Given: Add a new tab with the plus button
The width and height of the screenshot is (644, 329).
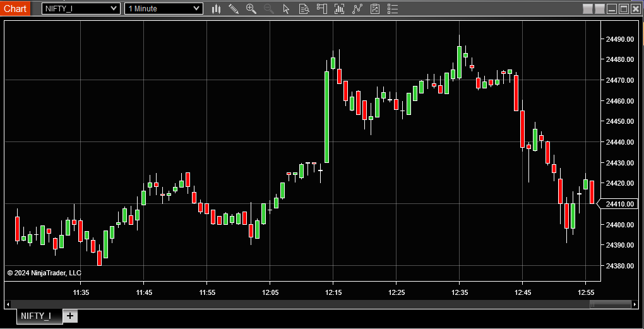Looking at the screenshot, I should (x=70, y=316).
